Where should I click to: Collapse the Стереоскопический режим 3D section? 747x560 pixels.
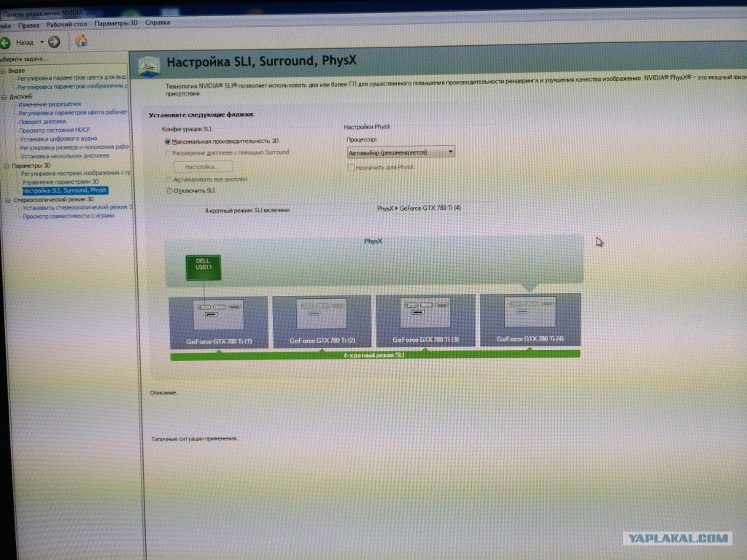click(8, 200)
